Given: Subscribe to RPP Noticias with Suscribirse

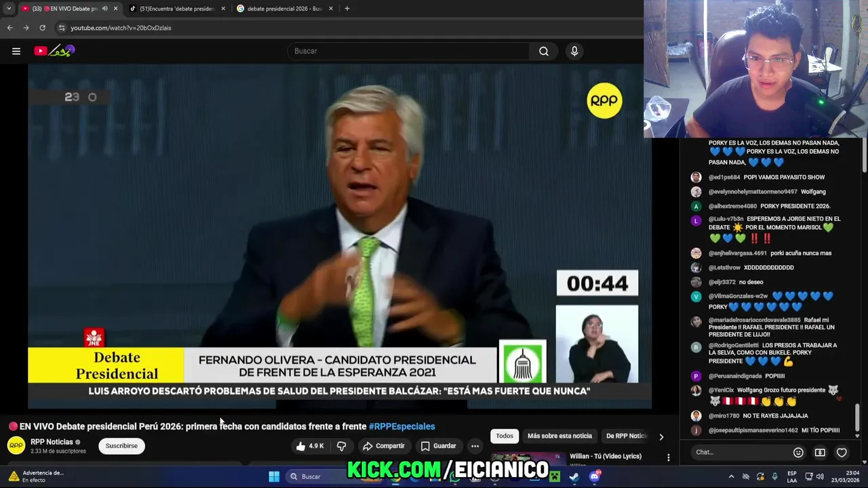Looking at the screenshot, I should click(121, 446).
